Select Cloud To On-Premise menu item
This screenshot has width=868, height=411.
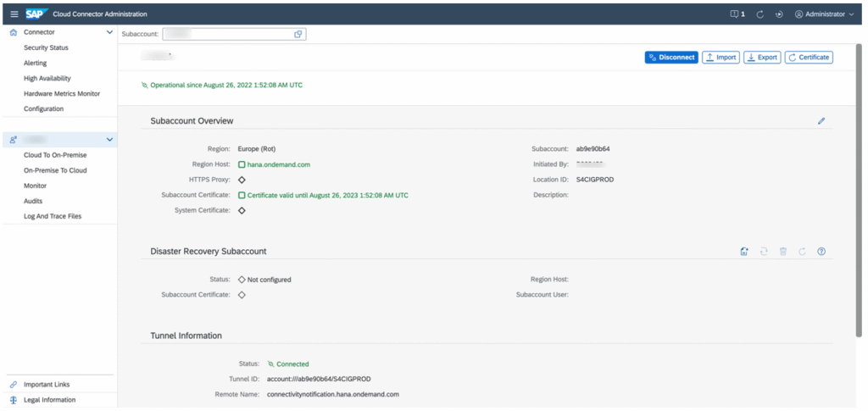point(54,155)
